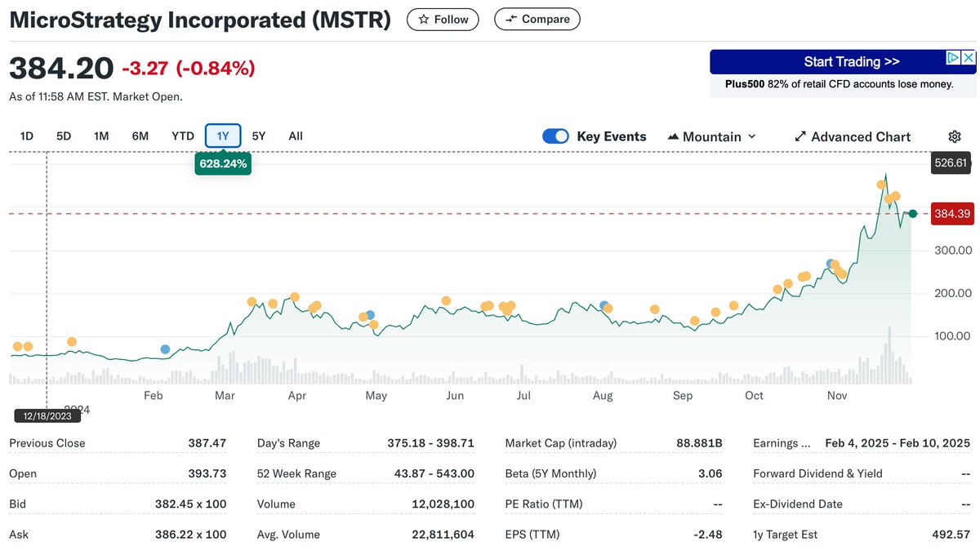Click the 628.24% return badge
This screenshot has width=980, height=555.
(222, 163)
